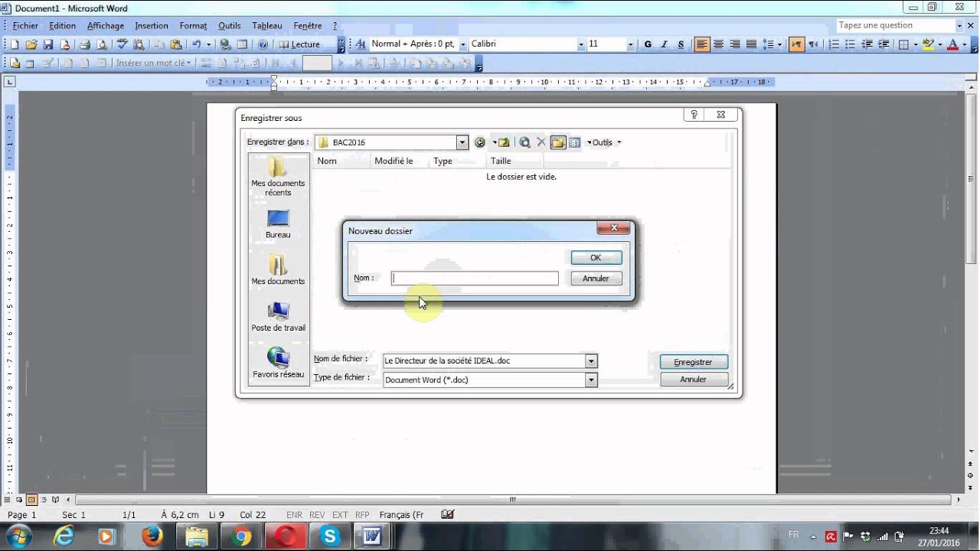Click the Open folder toolbar icon

point(31,44)
